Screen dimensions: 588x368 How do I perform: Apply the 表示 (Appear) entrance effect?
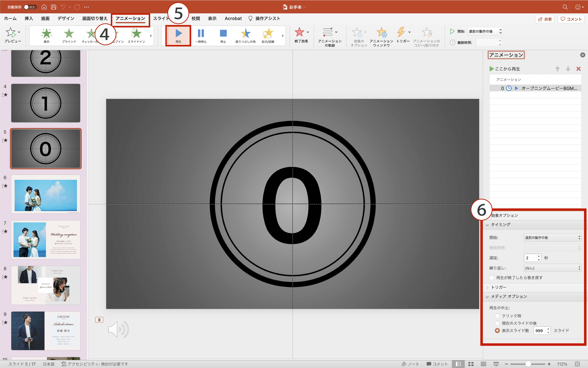pos(46,36)
